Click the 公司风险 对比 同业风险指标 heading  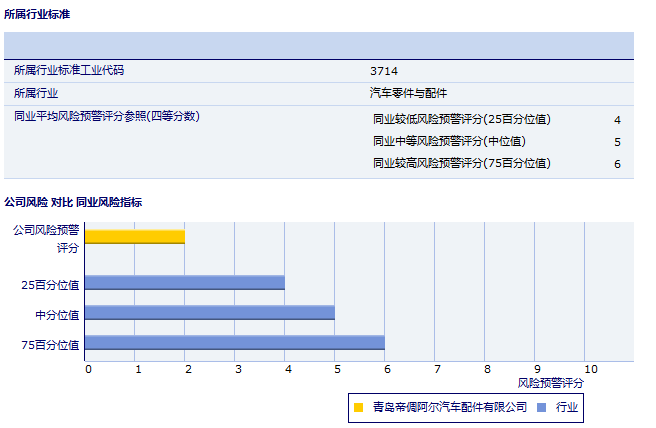pyautogui.click(x=73, y=202)
